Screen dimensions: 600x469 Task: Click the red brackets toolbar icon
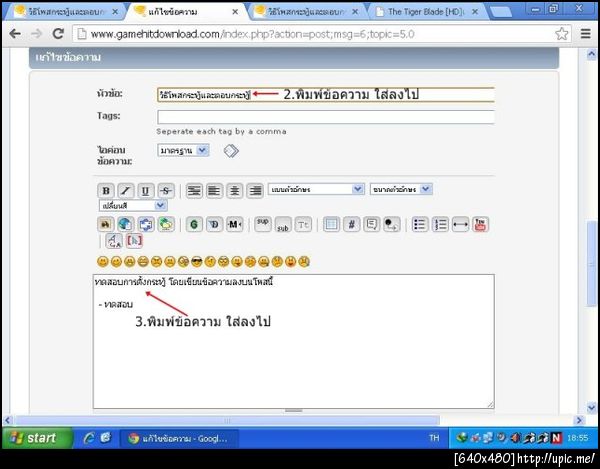[134, 241]
